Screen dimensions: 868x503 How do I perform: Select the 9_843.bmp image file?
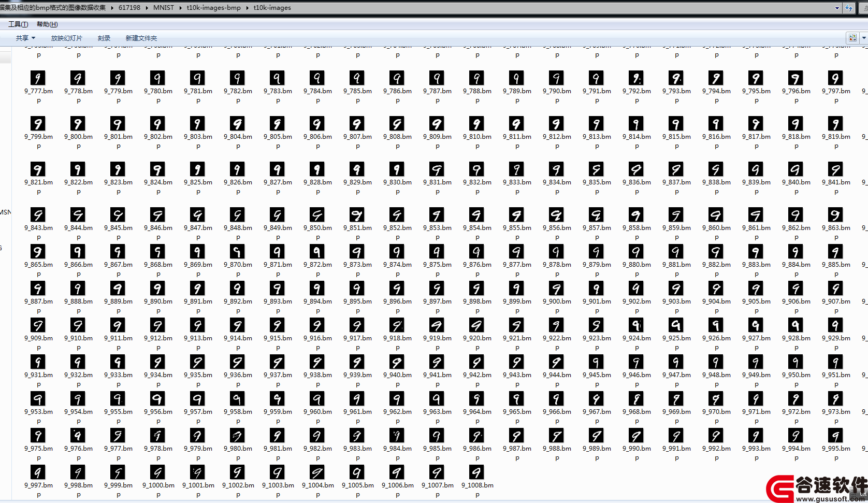coord(38,223)
